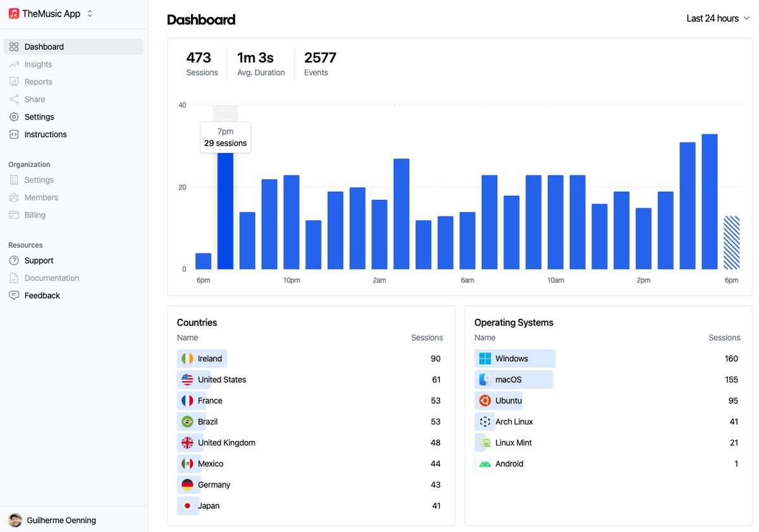Click the Support link
Screen dimensions: 759x532
pos(39,260)
